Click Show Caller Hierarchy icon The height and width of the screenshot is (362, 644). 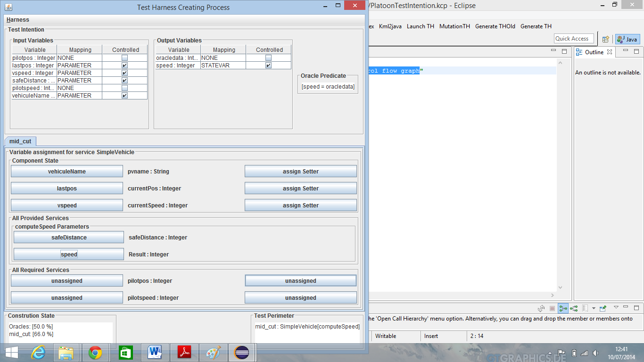click(563, 308)
